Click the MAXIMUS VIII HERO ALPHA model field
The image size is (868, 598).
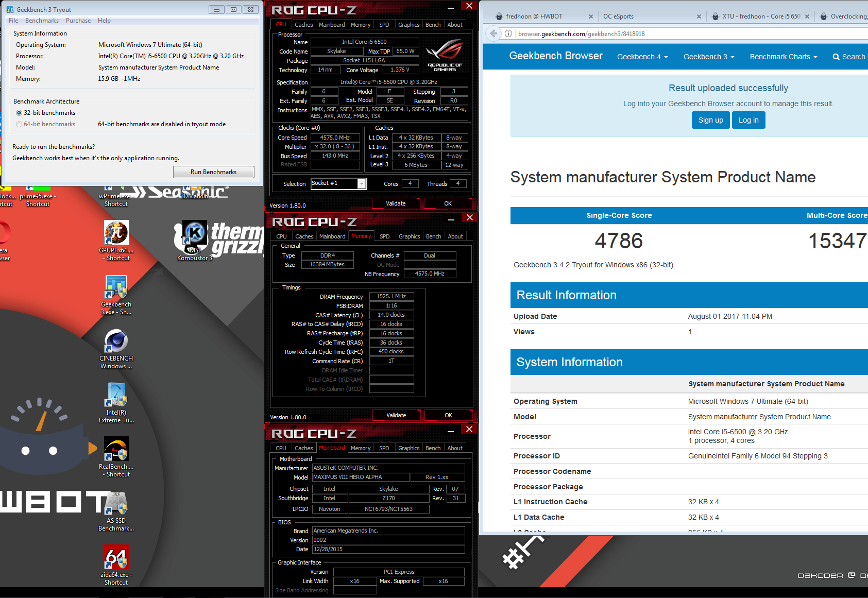click(x=361, y=477)
